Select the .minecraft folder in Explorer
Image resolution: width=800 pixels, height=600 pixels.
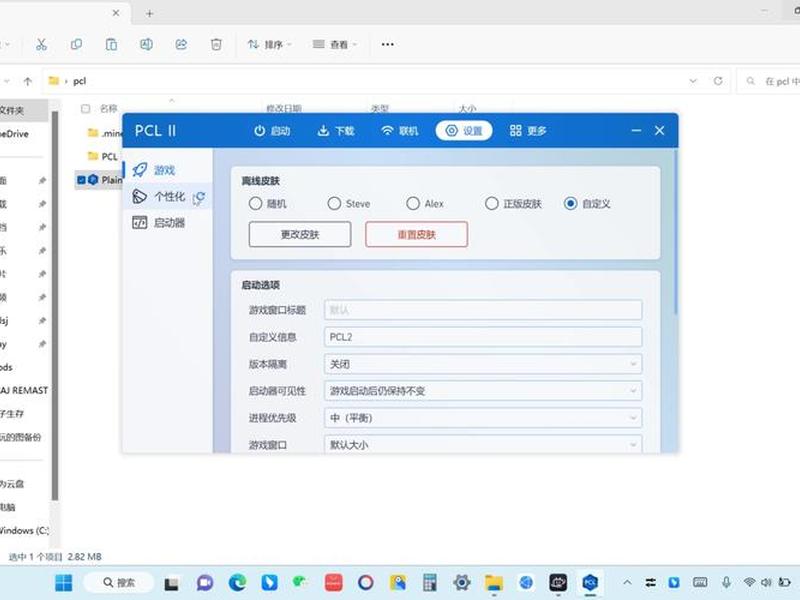click(105, 133)
